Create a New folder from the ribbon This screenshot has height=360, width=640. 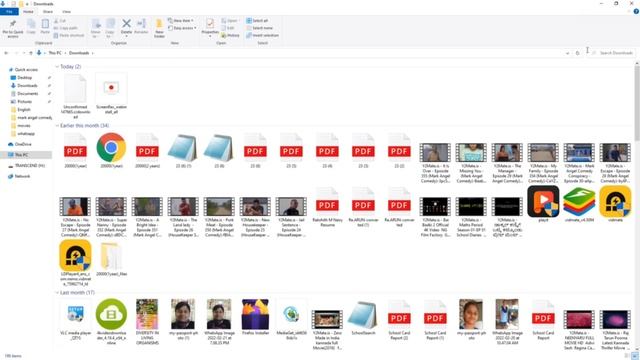[159, 28]
